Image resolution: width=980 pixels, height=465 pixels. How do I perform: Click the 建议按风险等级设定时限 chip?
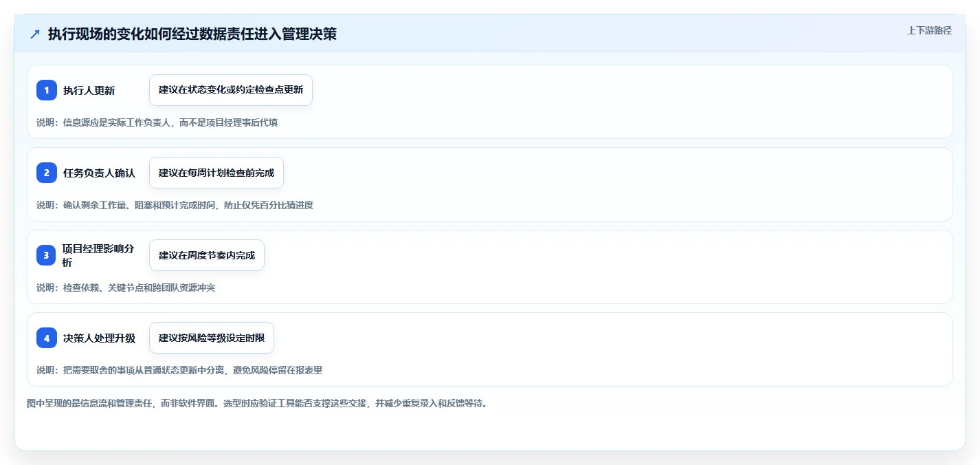[212, 338]
